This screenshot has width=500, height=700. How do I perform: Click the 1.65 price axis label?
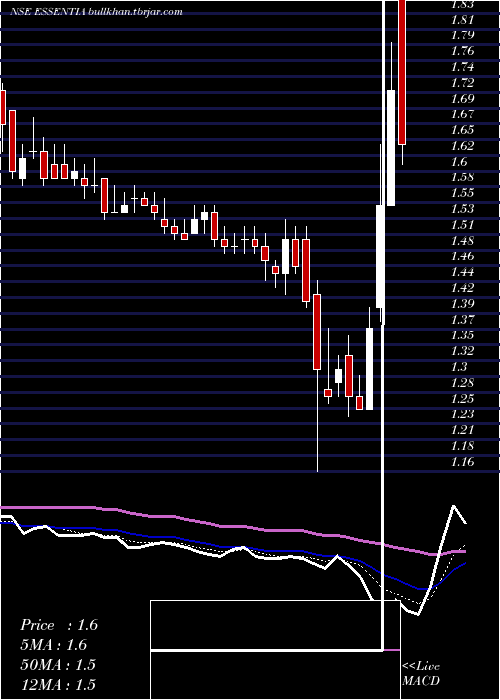pos(462,130)
